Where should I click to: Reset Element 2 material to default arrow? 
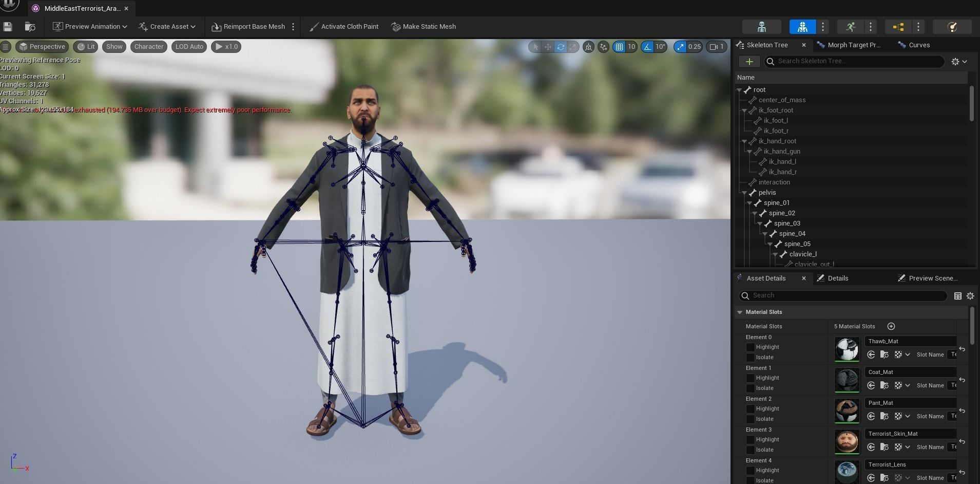coord(962,411)
